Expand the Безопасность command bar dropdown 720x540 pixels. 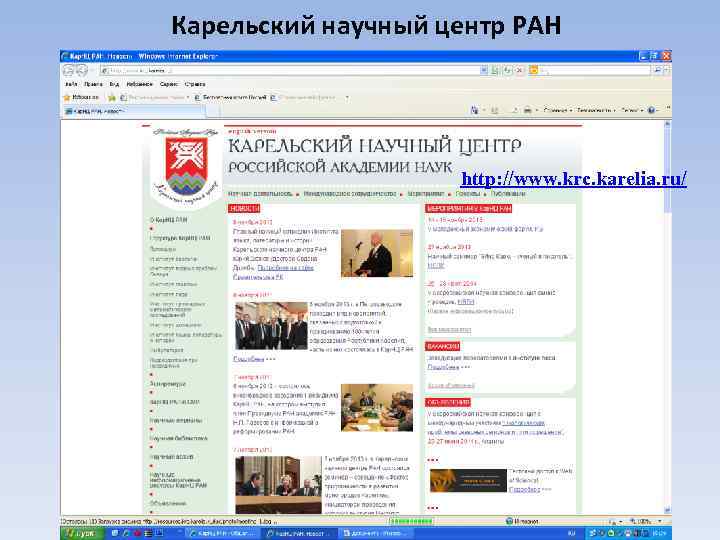[596, 110]
